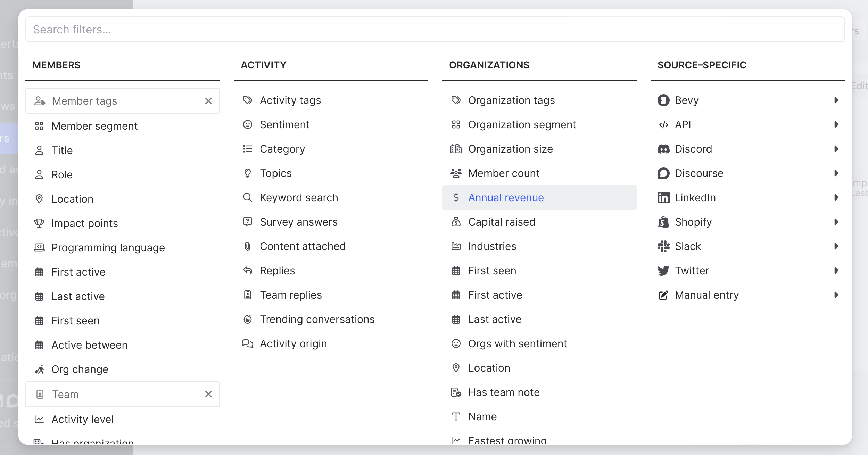This screenshot has width=868, height=455.
Task: Click the Trending conversations flame icon
Action: tap(247, 319)
